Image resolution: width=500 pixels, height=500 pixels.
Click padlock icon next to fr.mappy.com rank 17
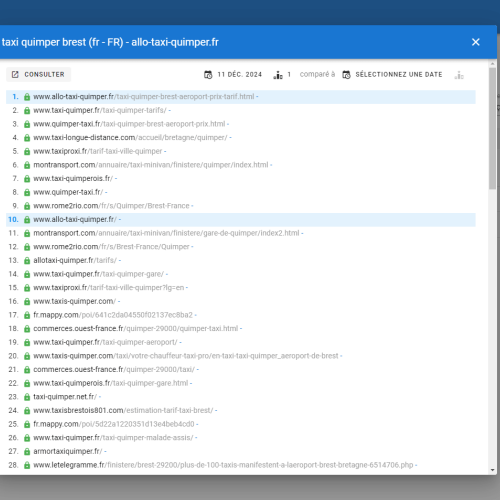27,315
